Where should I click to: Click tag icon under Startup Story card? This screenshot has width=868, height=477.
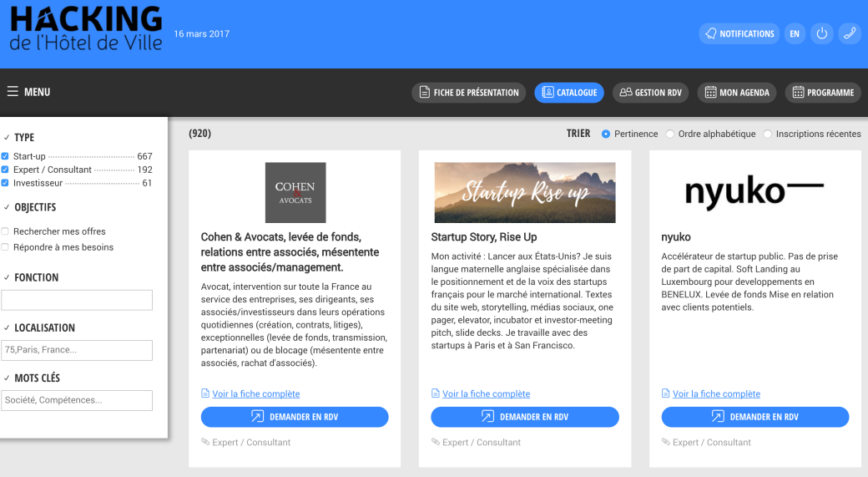[436, 442]
